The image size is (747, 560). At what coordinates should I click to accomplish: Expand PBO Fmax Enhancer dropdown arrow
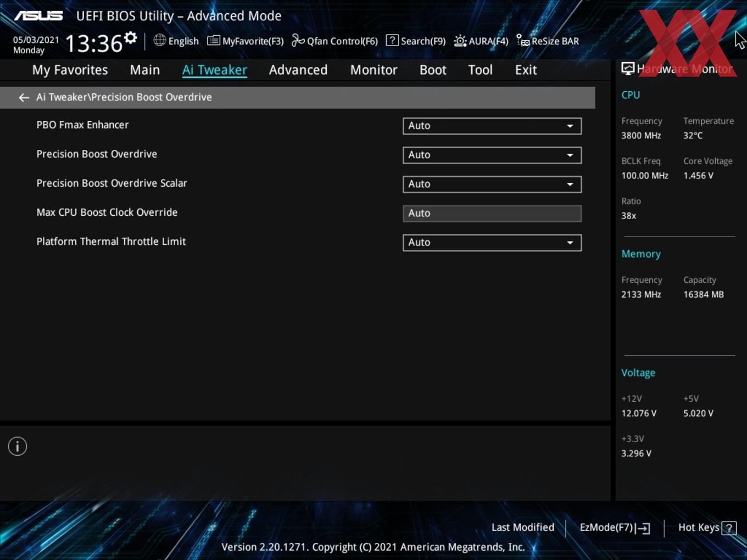pyautogui.click(x=570, y=126)
